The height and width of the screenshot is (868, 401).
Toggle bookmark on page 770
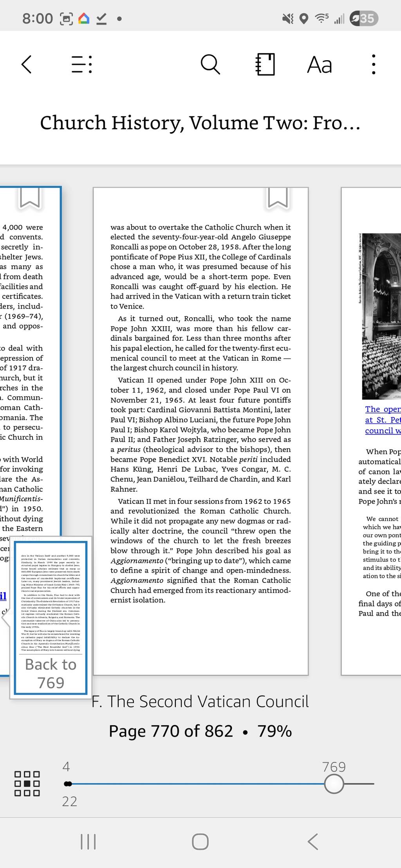[x=278, y=197]
